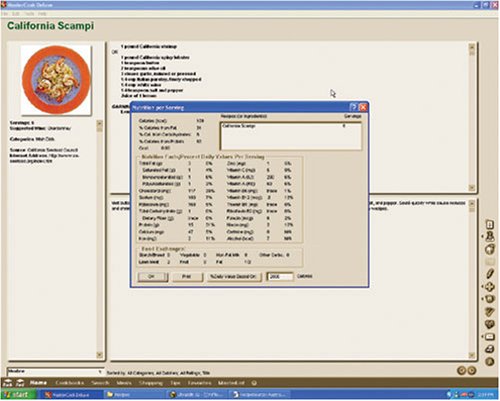The width and height of the screenshot is (500, 401).
Task: Click the round globe icon under the pawn
Action: pyautogui.click(x=490, y=249)
